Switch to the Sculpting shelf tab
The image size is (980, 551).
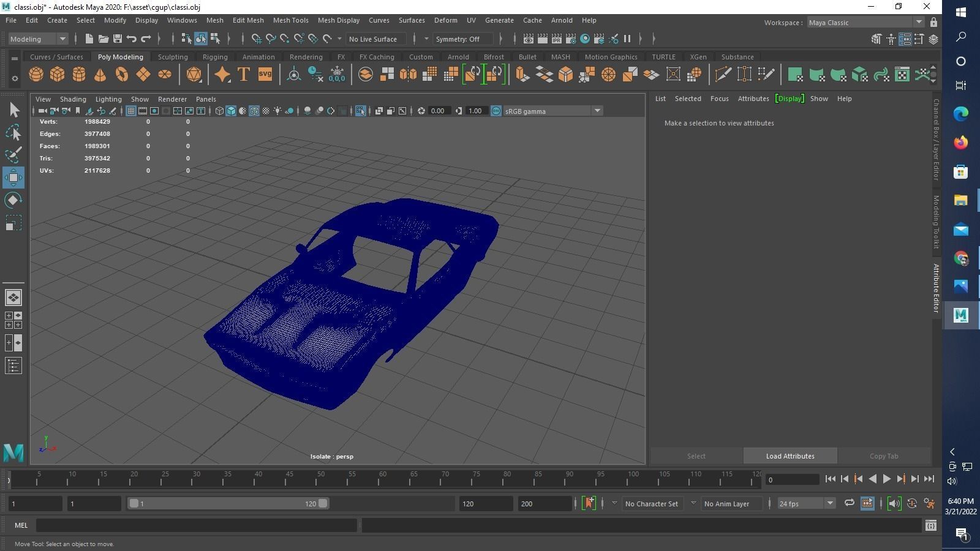(173, 57)
